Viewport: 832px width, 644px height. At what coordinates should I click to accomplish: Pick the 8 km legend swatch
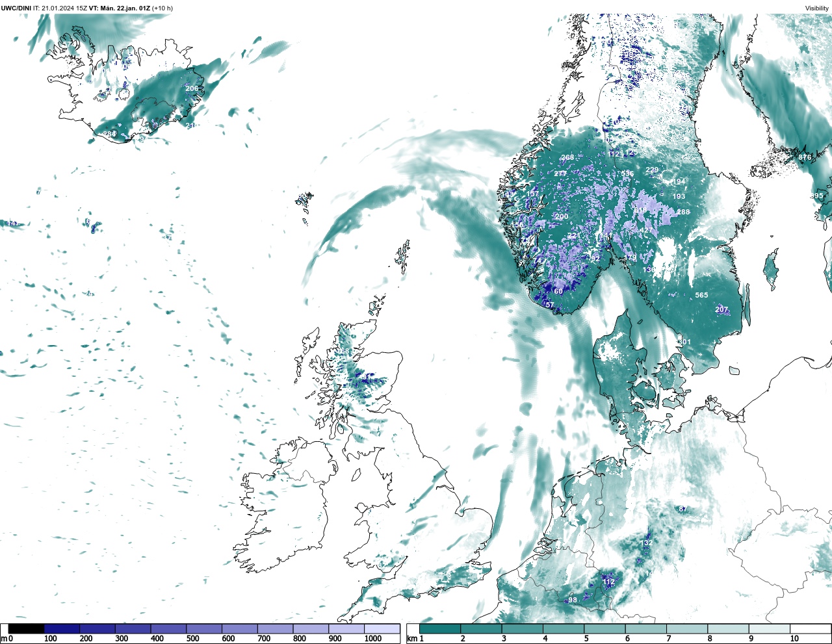728,628
